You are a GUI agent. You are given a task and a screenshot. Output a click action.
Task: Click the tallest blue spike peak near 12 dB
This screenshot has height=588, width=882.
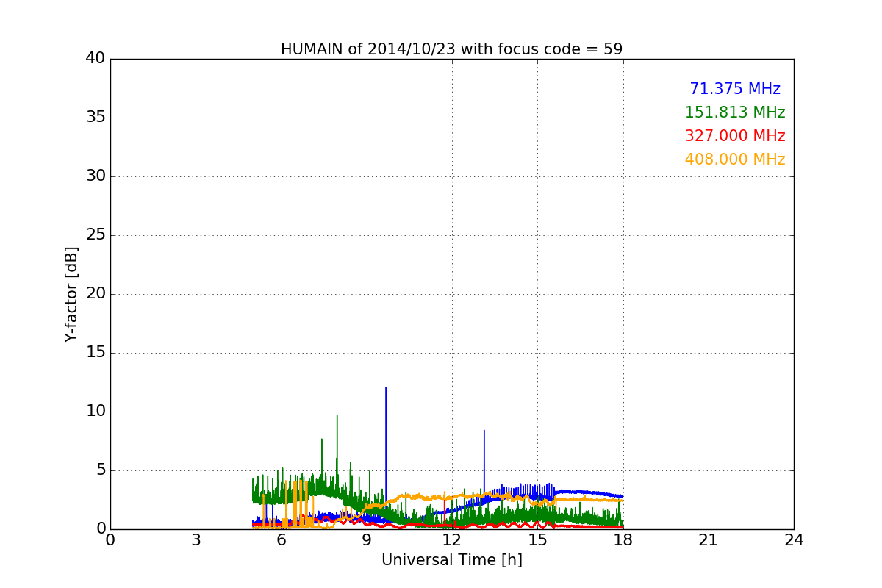click(x=386, y=388)
